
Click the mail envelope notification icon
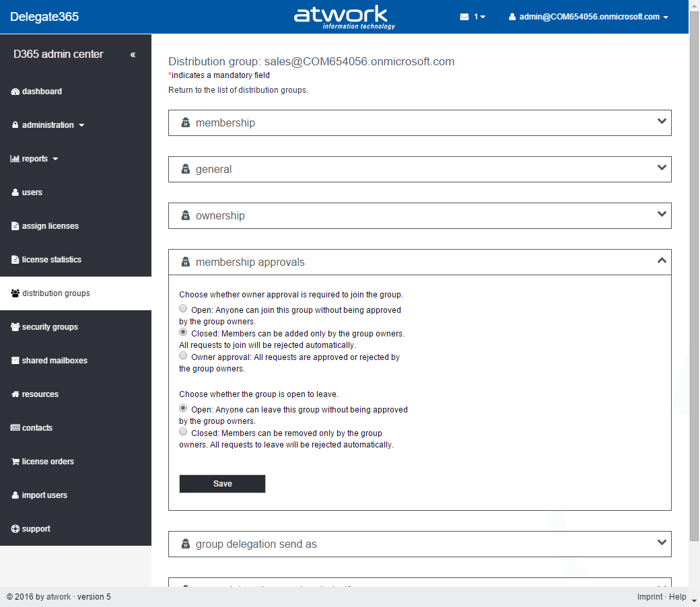[x=464, y=17]
